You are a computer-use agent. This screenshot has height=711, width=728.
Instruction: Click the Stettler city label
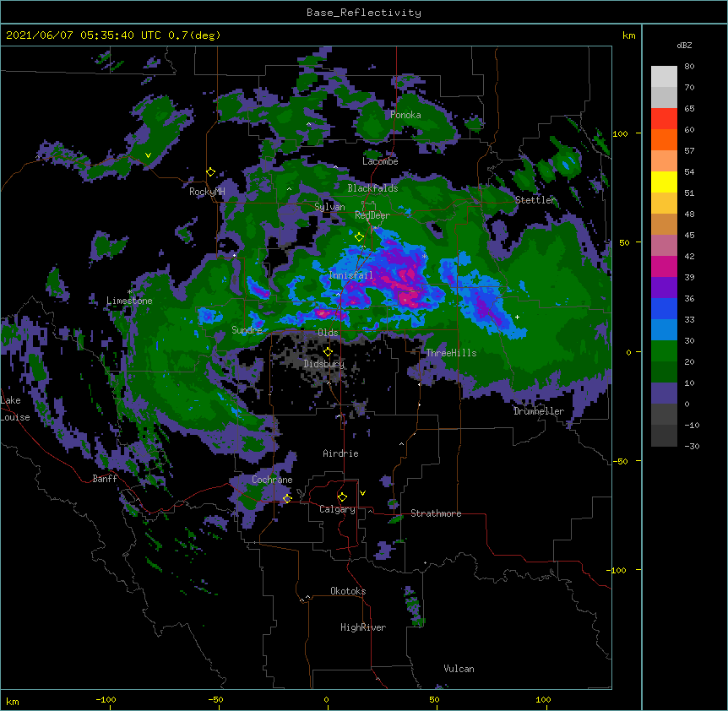tap(535, 200)
